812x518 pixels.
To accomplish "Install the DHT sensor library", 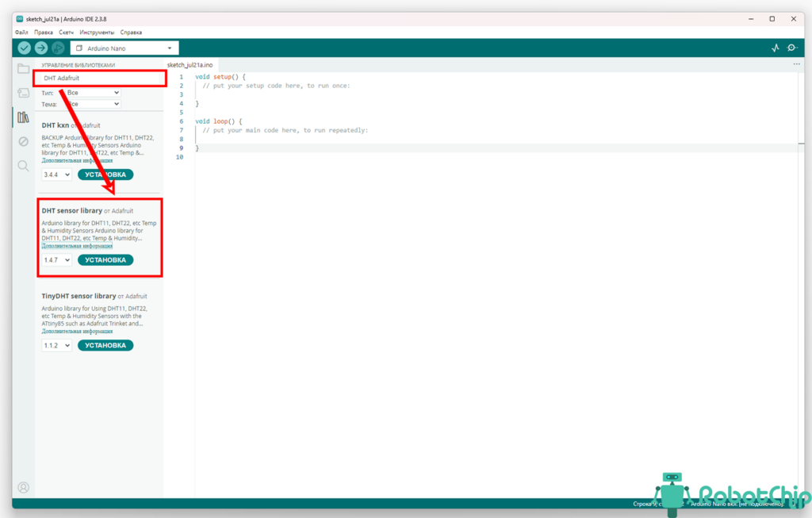I will [x=105, y=260].
